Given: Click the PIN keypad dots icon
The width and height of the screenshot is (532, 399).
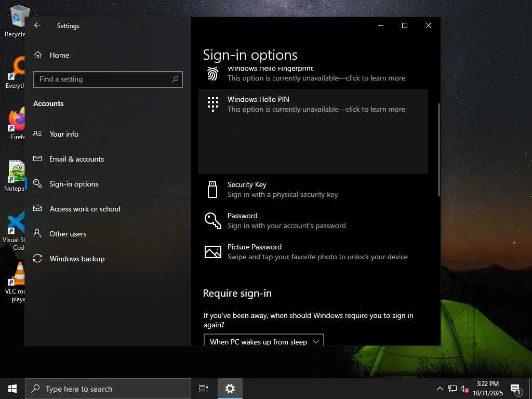Looking at the screenshot, I should [x=212, y=104].
